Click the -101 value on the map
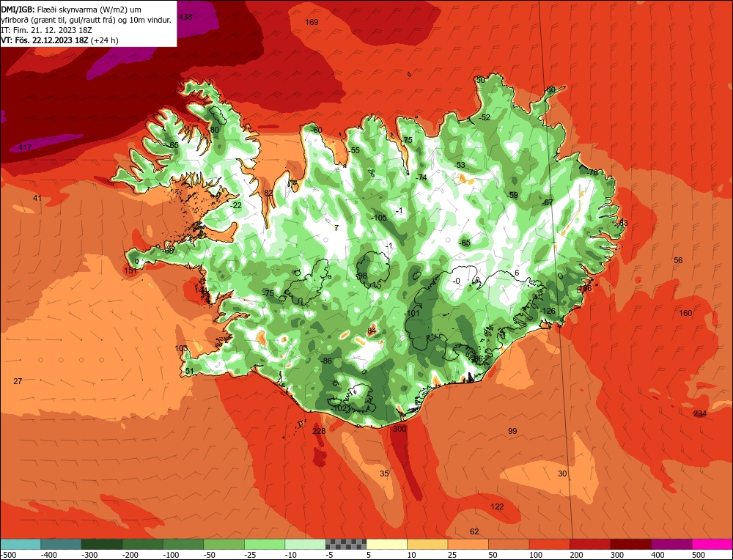The image size is (733, 560). click(412, 313)
